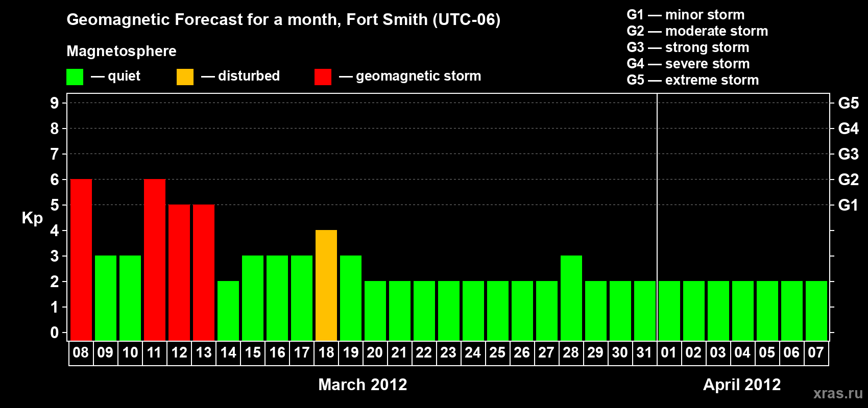Click the G3 label on right axis
The image size is (868, 408).
pos(849,154)
